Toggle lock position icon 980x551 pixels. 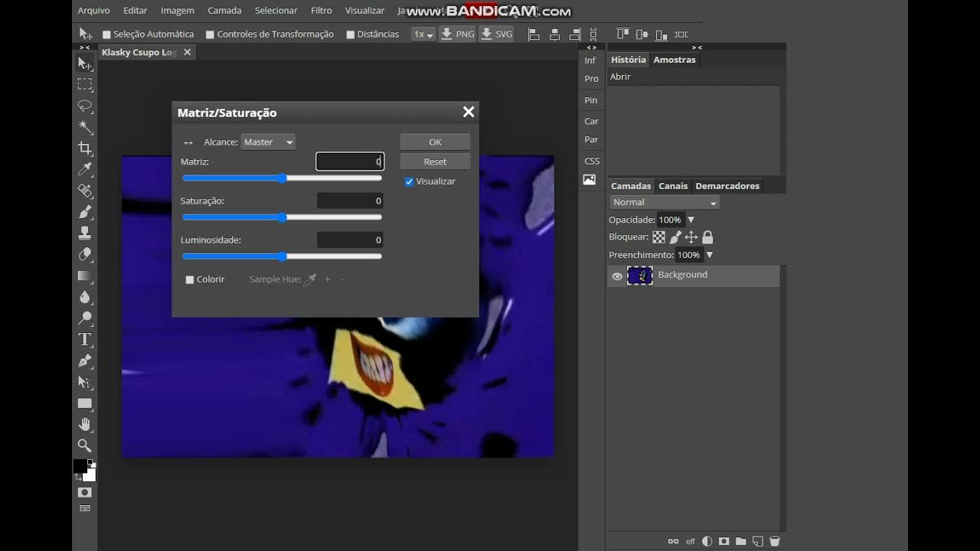point(691,237)
